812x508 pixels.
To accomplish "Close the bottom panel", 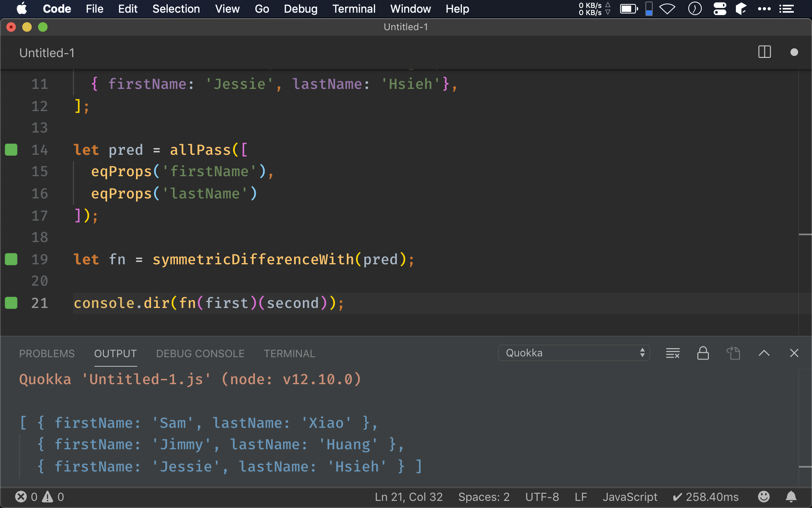I will click(794, 353).
